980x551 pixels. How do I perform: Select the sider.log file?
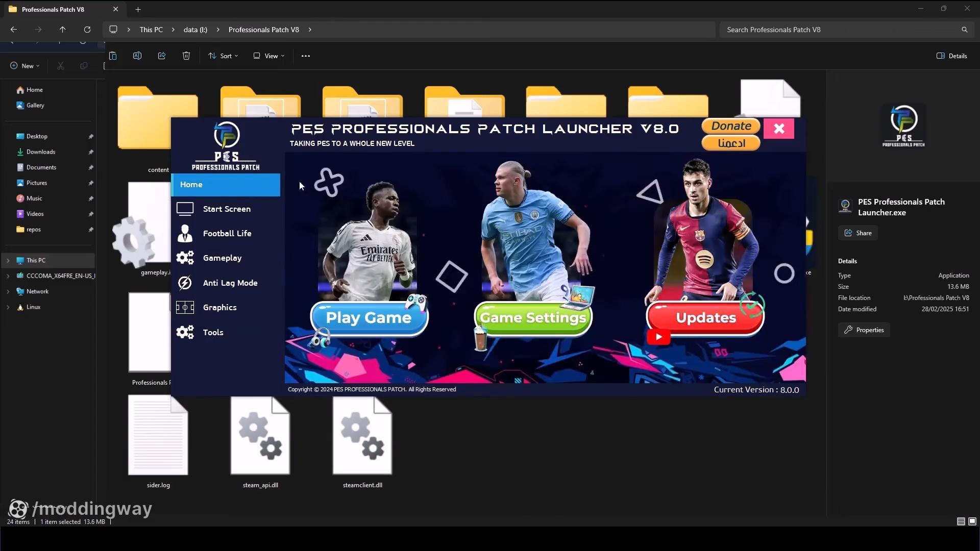158,442
